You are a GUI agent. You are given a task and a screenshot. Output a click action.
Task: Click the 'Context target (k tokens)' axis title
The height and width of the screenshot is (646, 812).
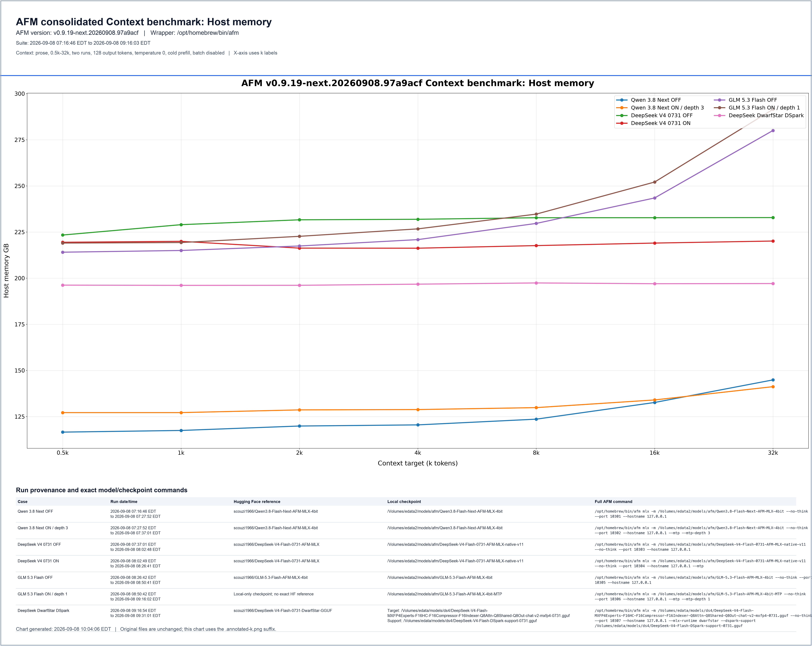coord(418,463)
